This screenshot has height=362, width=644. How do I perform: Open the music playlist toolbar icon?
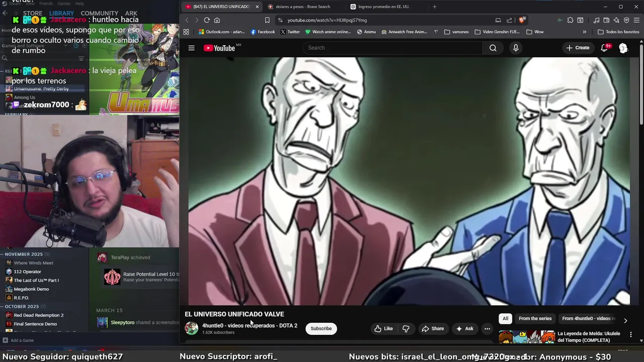[x=596, y=20]
